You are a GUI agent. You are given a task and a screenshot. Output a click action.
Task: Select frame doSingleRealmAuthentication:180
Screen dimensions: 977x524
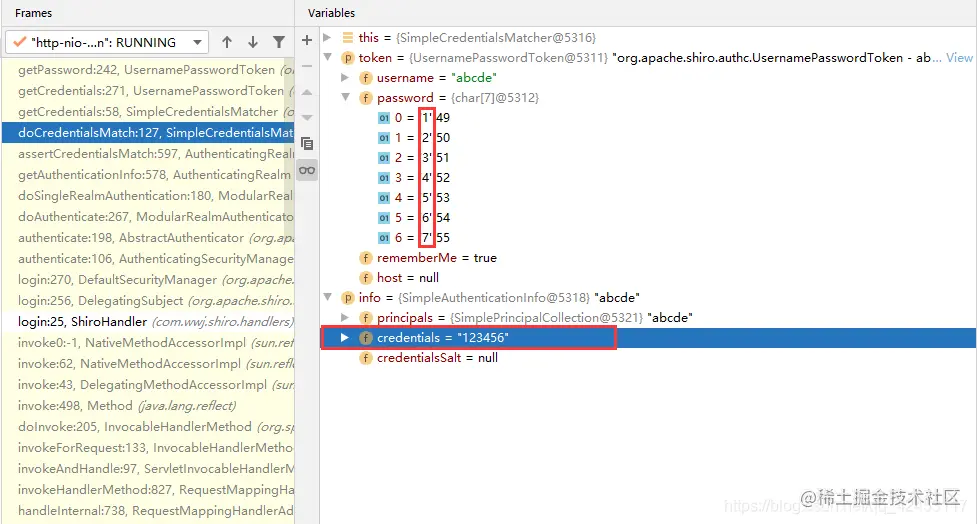pos(148,196)
